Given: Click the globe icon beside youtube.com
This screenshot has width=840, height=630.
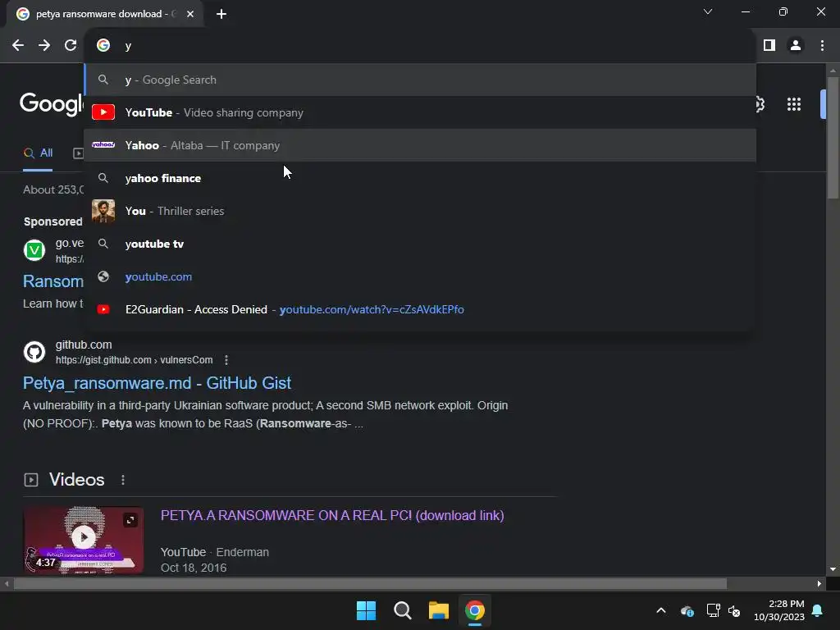Looking at the screenshot, I should coord(103,276).
